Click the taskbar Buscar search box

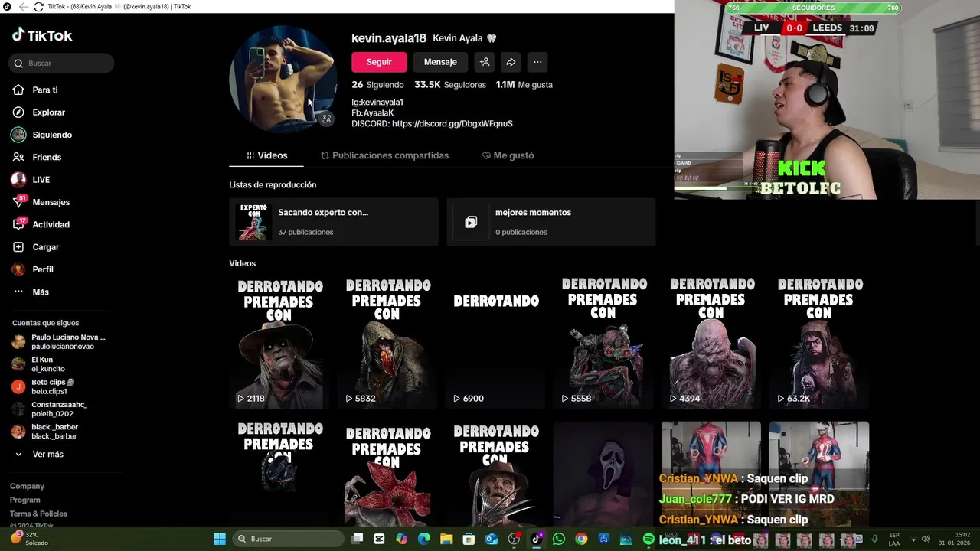289,539
